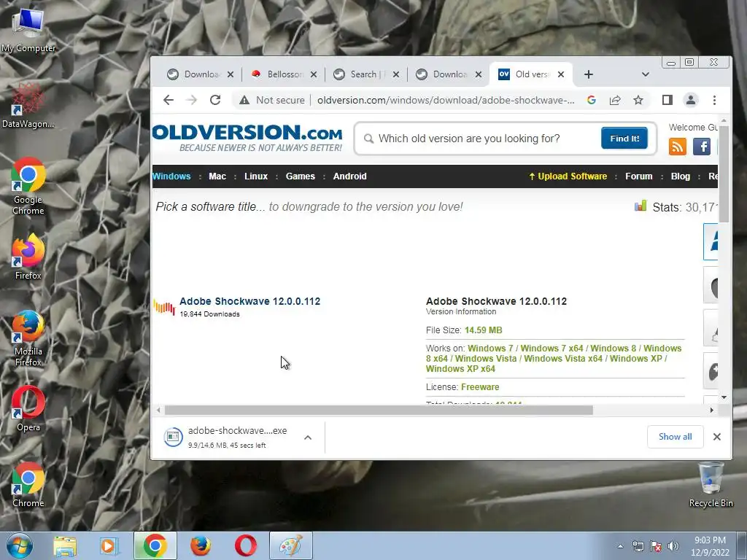Click scroll down arrow on page
747x560 pixels.
point(724,397)
